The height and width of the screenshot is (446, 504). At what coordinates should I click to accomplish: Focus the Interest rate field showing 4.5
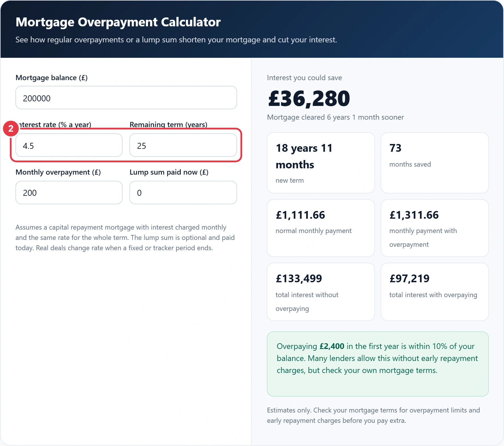[x=69, y=145]
